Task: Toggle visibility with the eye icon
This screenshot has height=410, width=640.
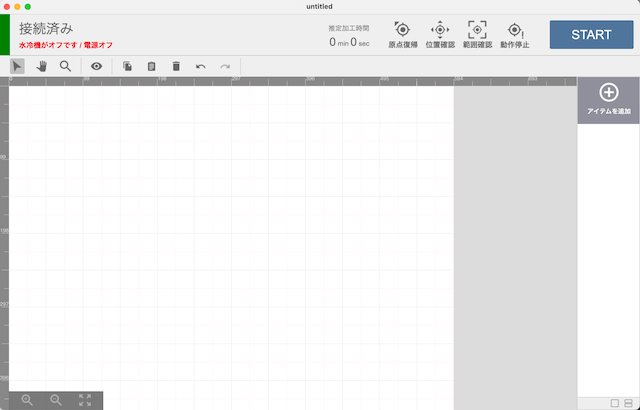Action: tap(97, 66)
